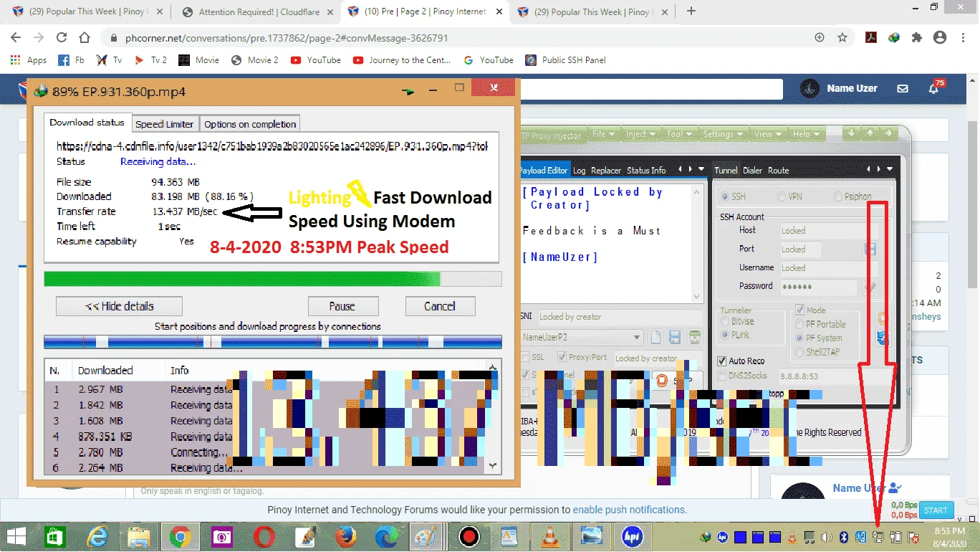Image resolution: width=980 pixels, height=552 pixels.
Task: Switch to the Log tab
Action: click(x=579, y=171)
